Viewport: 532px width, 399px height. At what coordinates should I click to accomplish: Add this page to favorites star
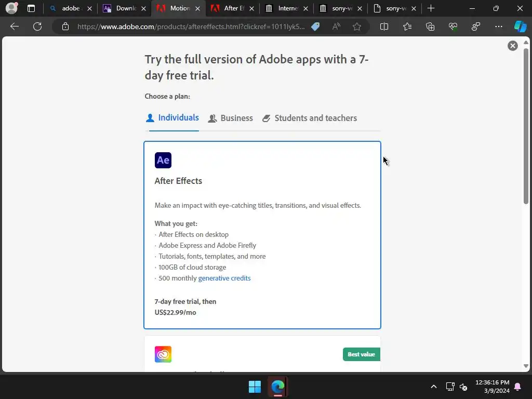(x=356, y=26)
